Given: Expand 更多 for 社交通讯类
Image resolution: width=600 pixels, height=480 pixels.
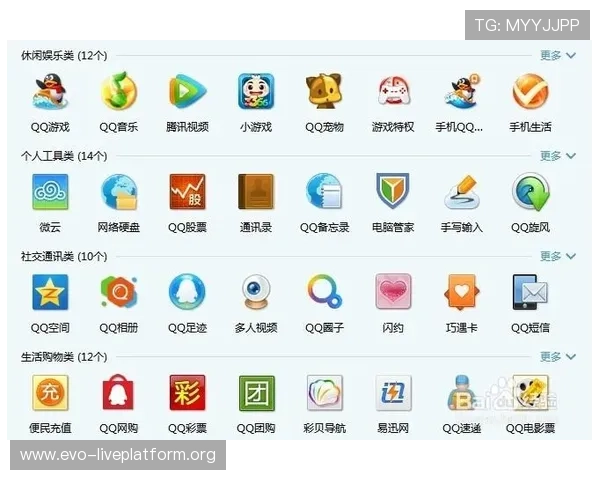Looking at the screenshot, I should pyautogui.click(x=558, y=256).
